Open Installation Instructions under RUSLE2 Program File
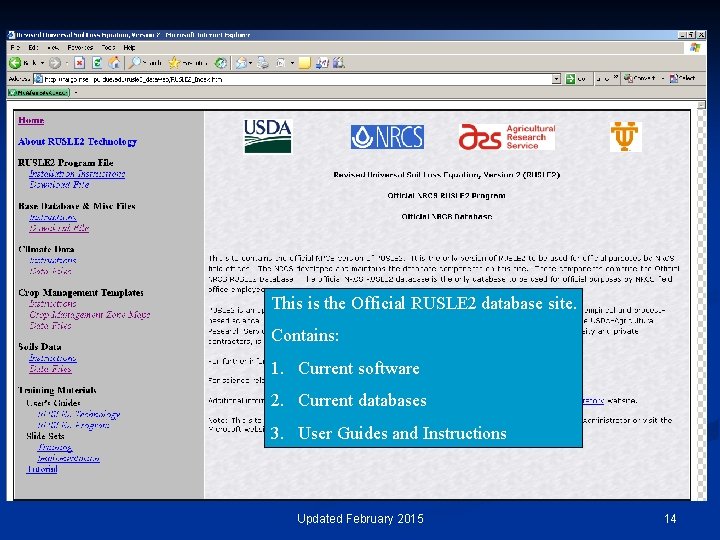The width and height of the screenshot is (720, 540). point(77,174)
